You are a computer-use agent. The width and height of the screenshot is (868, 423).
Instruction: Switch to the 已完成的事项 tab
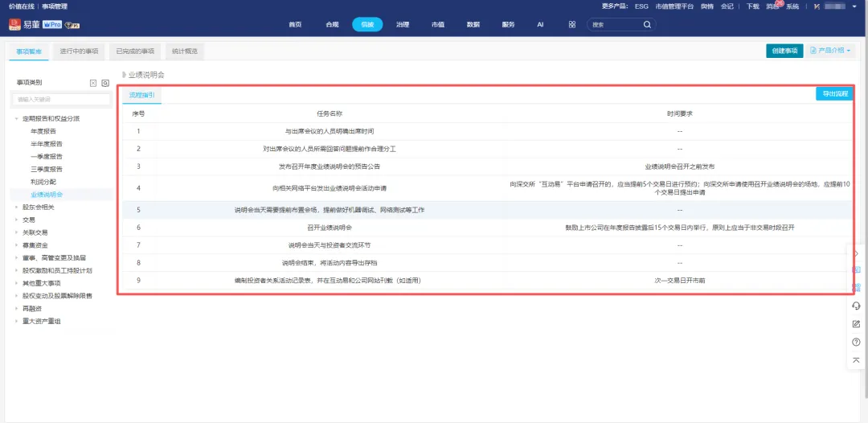point(135,51)
